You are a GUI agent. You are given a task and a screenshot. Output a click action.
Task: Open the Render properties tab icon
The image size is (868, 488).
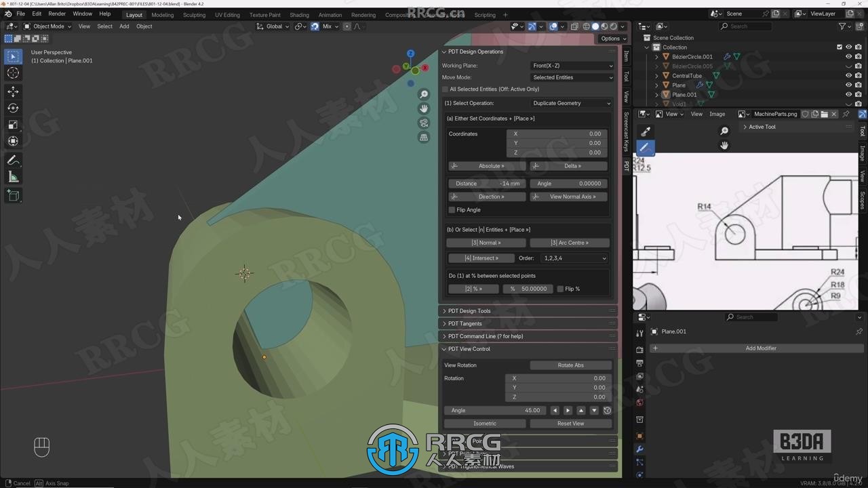tap(639, 350)
